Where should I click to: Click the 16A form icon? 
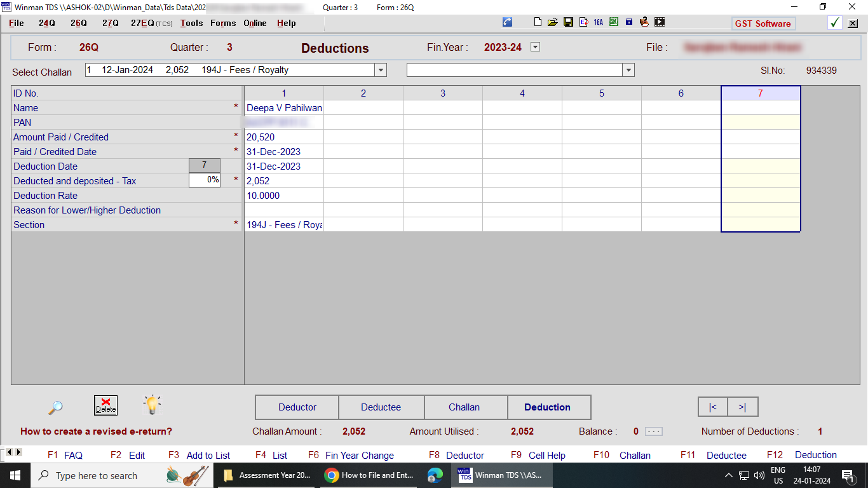coord(598,22)
